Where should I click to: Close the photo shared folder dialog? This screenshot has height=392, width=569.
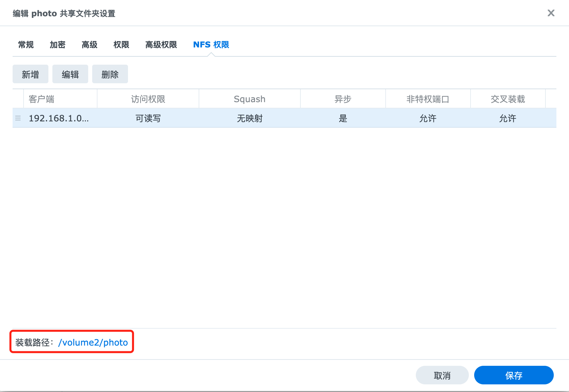pos(551,13)
